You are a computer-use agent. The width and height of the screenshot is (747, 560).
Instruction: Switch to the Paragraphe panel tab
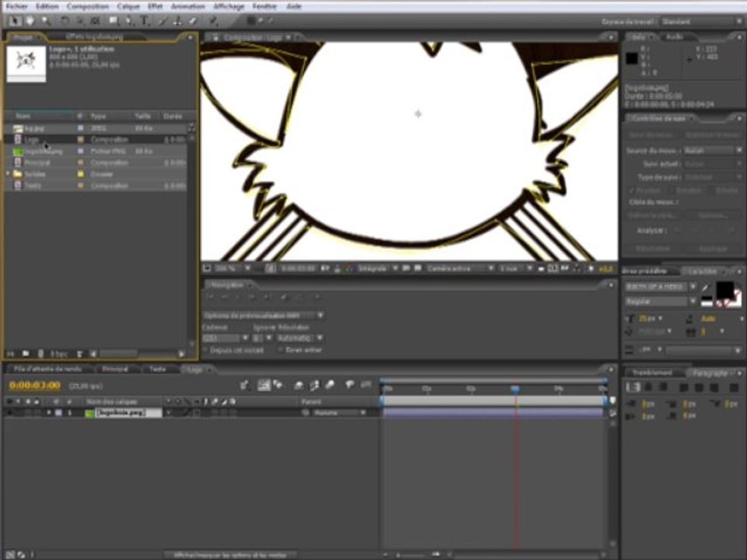tap(710, 373)
